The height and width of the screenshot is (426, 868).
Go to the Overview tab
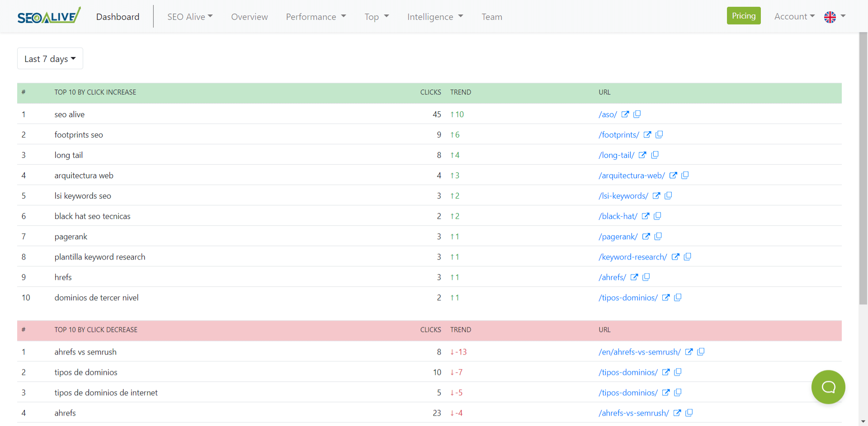point(249,17)
